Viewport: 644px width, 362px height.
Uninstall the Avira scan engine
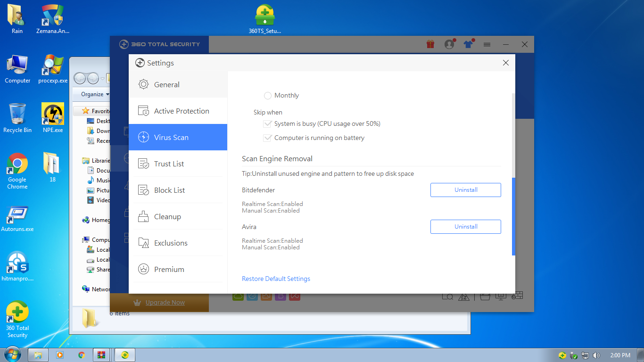click(466, 227)
